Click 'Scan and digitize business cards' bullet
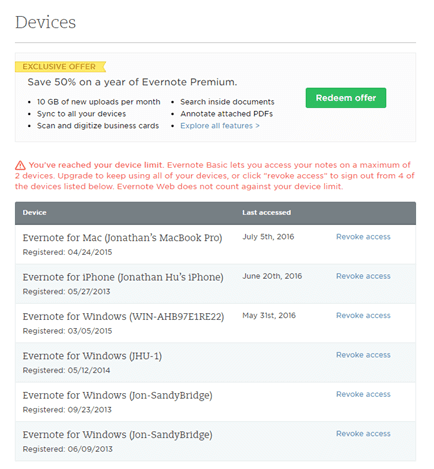Image resolution: width=434 pixels, height=469 pixels. pyautogui.click(x=98, y=126)
